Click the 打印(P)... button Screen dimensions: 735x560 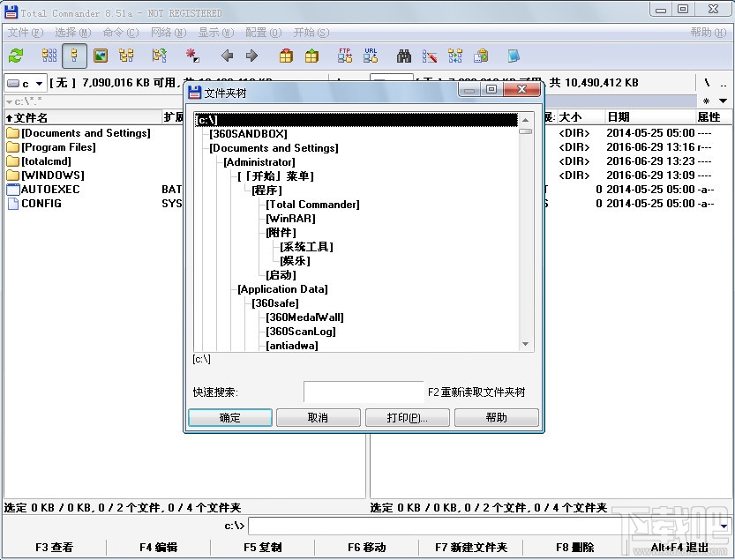pos(408,417)
